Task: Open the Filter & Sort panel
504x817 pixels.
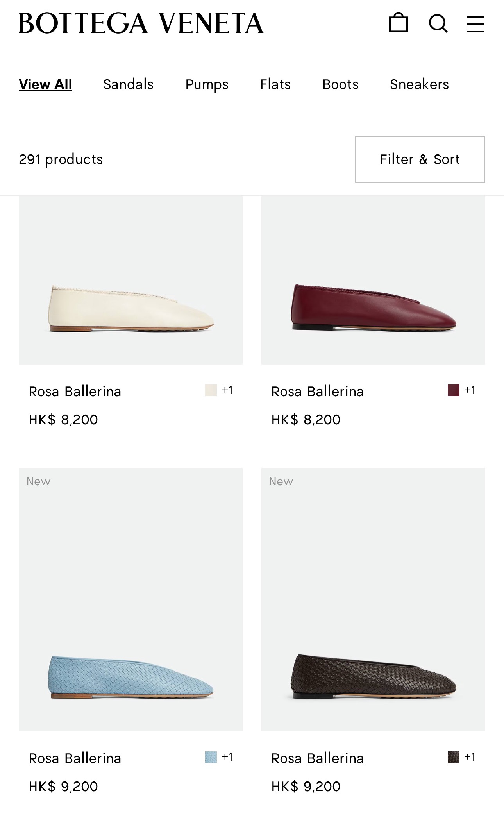Action: 420,159
